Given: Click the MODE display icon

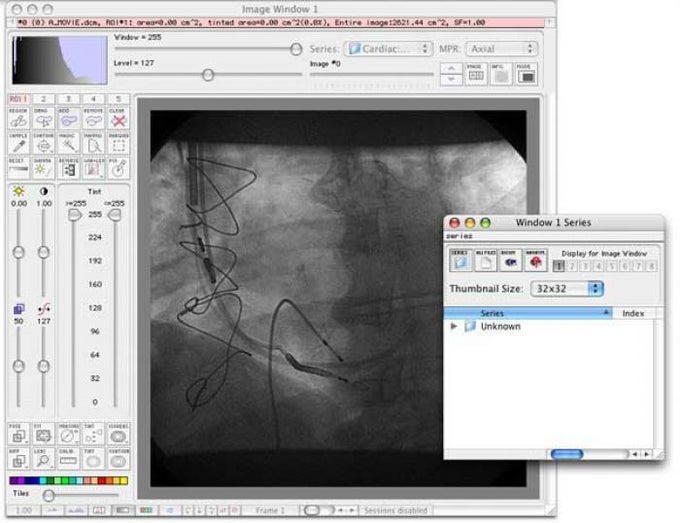Looking at the screenshot, I should [526, 74].
